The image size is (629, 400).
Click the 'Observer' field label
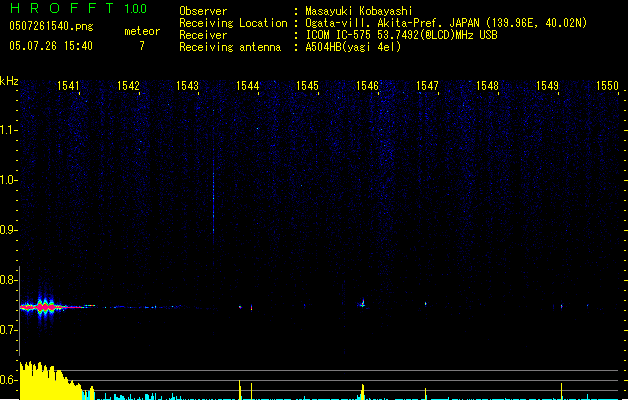(x=203, y=11)
